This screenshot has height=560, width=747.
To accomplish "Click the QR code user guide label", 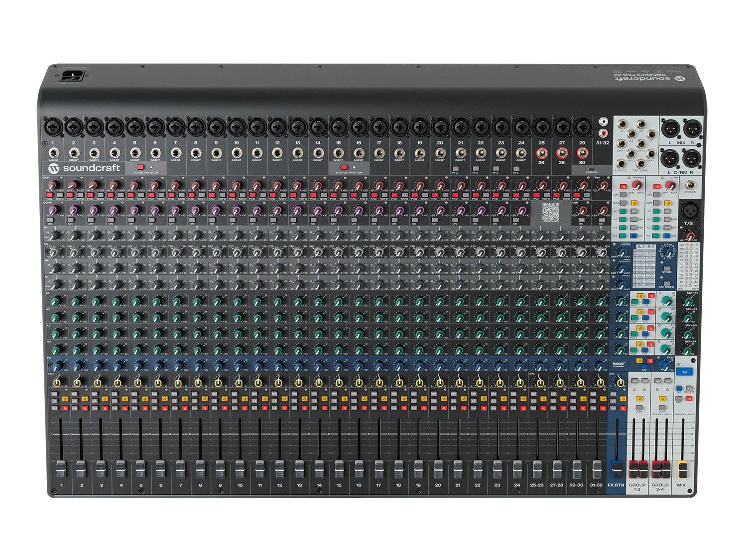I will pyautogui.click(x=550, y=212).
